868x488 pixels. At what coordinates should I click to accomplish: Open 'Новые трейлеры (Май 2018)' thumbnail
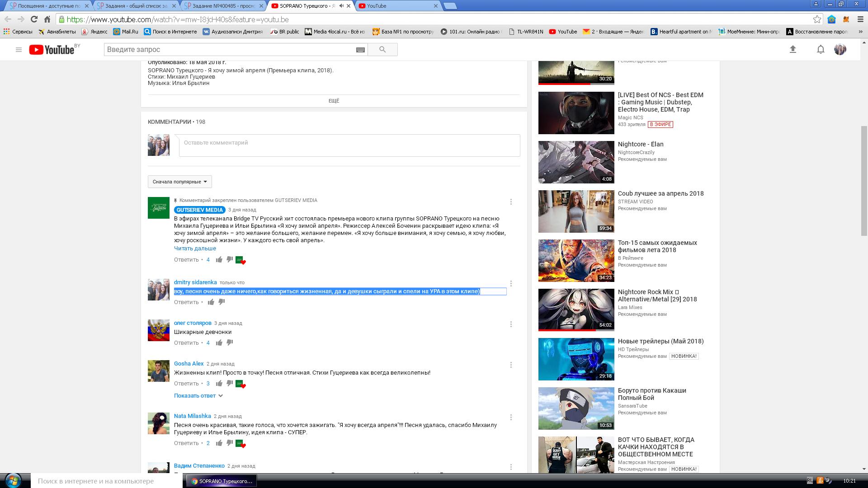(x=576, y=359)
